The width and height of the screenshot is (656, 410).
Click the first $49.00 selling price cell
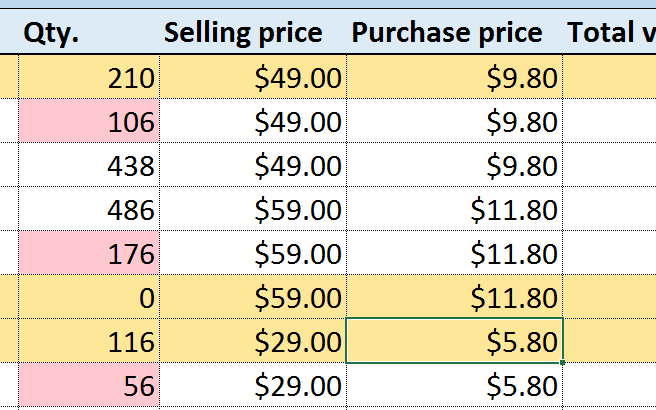point(253,77)
